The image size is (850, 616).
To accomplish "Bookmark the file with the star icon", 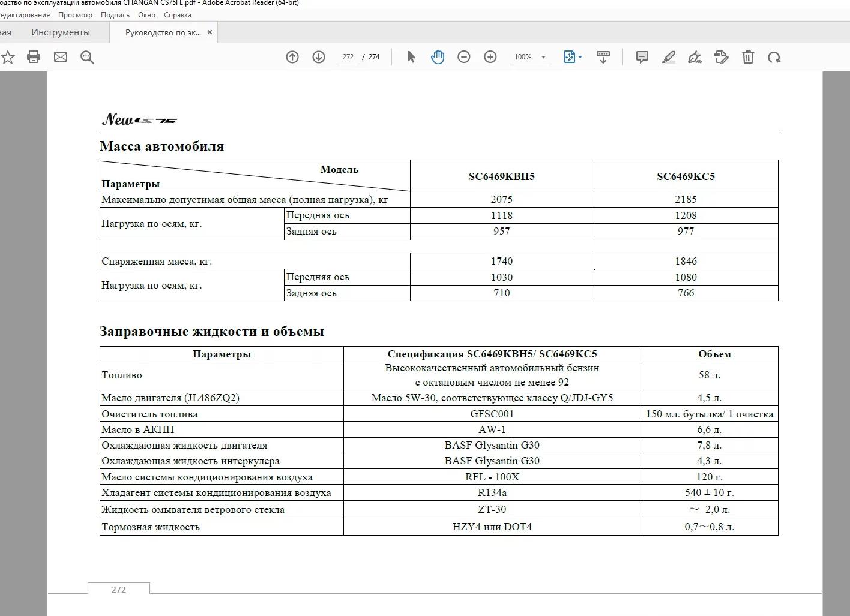I will (x=7, y=57).
